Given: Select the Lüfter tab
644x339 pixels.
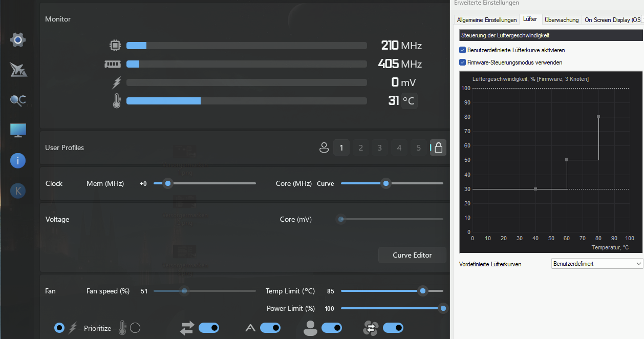Looking at the screenshot, I should coord(530,19).
